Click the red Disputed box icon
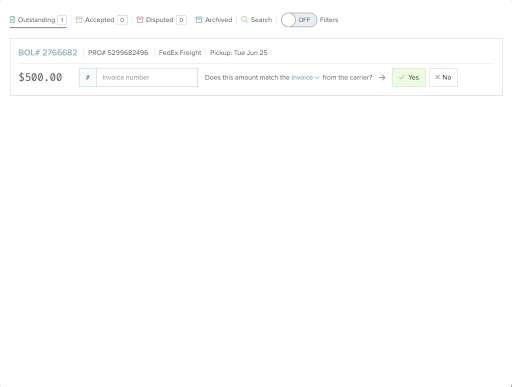 [x=140, y=20]
